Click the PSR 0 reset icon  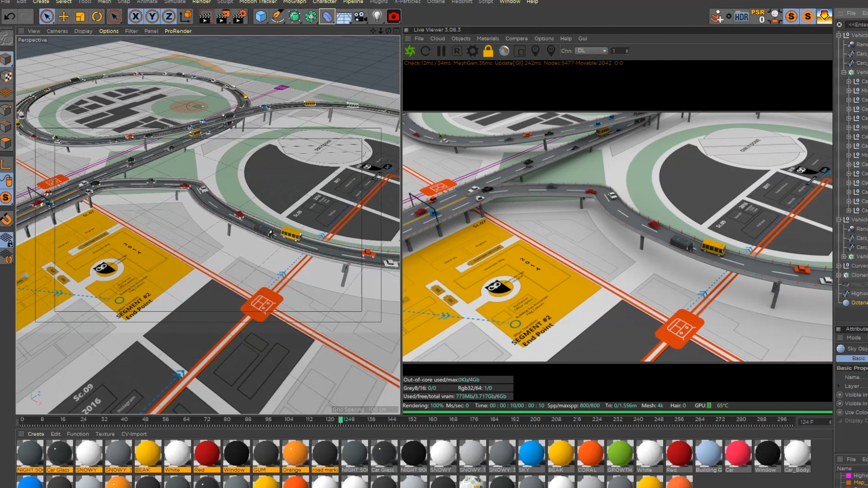[758, 16]
